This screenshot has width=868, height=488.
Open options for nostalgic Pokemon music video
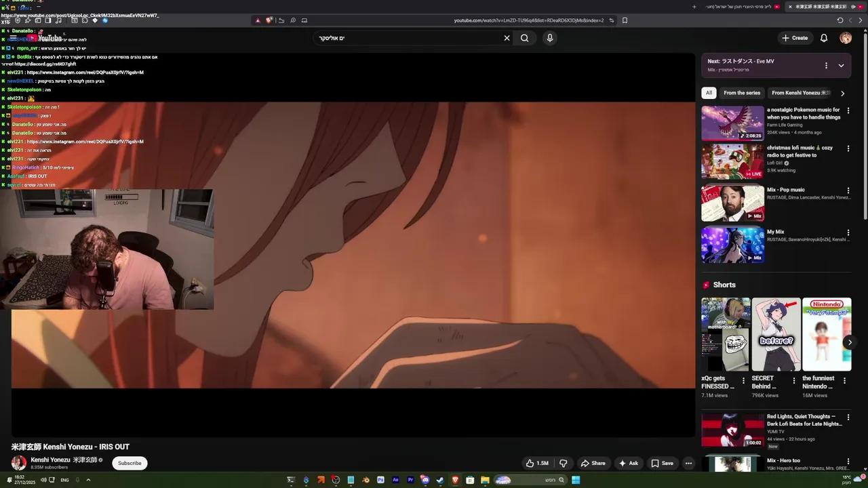click(848, 110)
